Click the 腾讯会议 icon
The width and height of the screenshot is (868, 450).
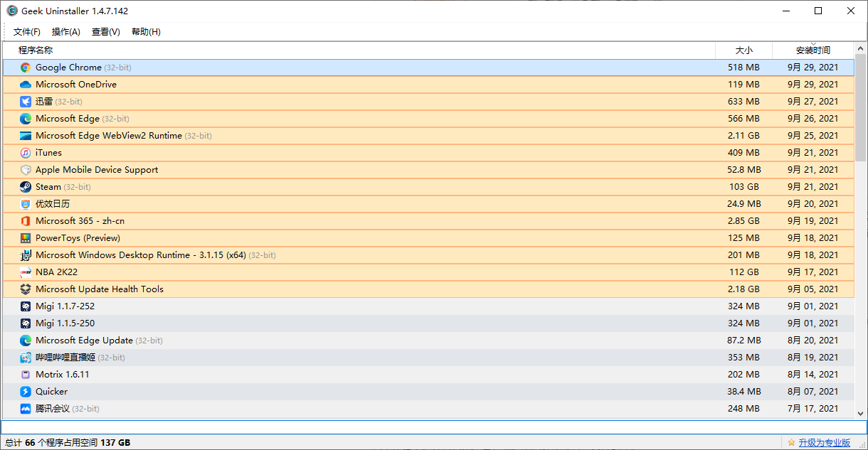[x=26, y=409]
